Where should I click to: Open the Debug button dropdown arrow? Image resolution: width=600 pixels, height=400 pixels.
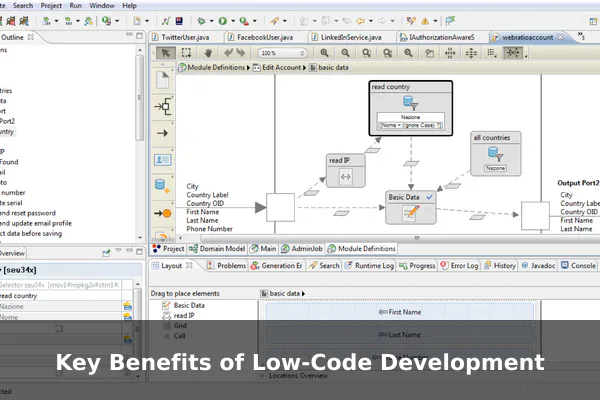pyautogui.click(x=211, y=21)
